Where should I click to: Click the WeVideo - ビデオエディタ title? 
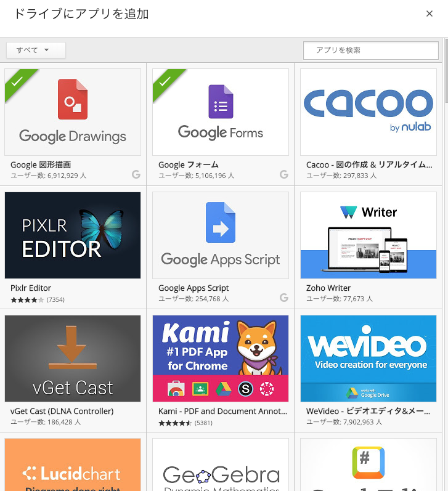368,411
